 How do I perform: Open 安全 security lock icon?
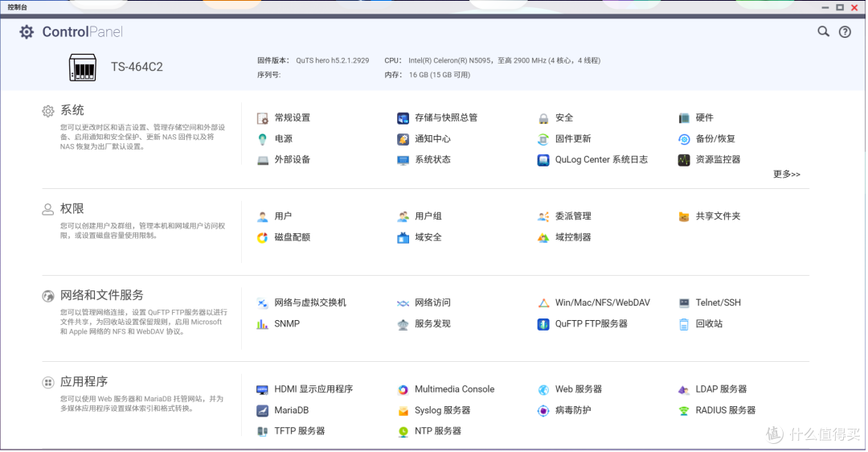coord(543,118)
